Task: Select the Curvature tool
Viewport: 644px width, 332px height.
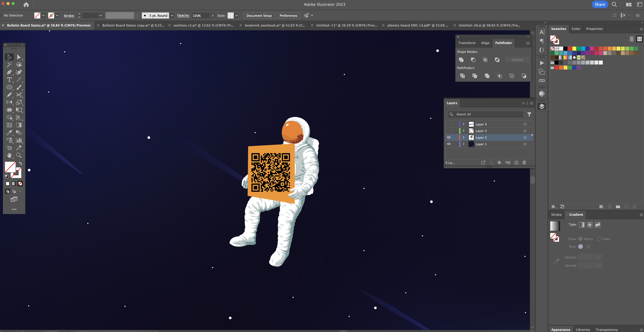Action: click(19, 72)
